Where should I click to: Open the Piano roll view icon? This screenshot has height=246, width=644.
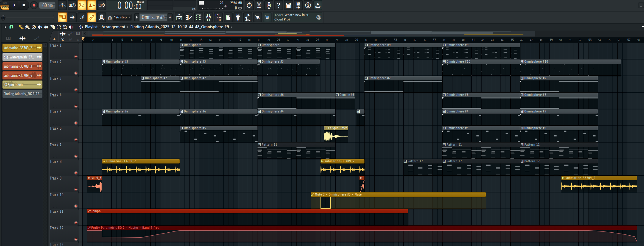[189, 18]
